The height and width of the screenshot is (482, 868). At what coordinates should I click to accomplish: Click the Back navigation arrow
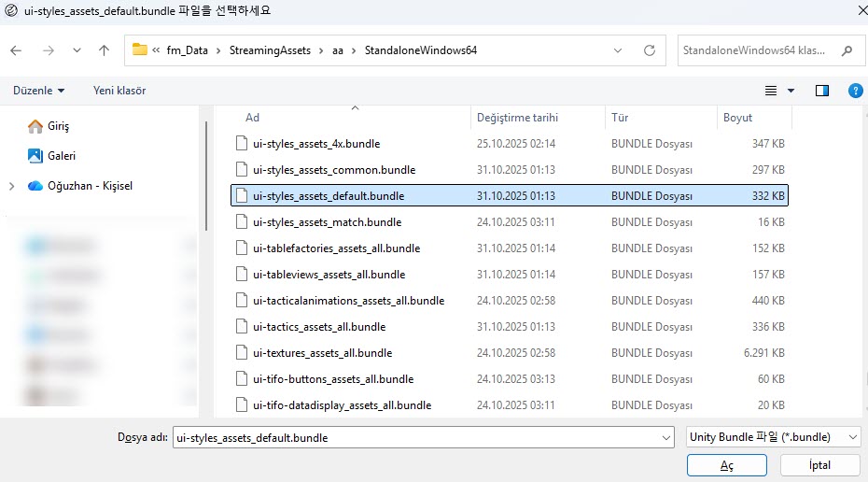(17, 50)
